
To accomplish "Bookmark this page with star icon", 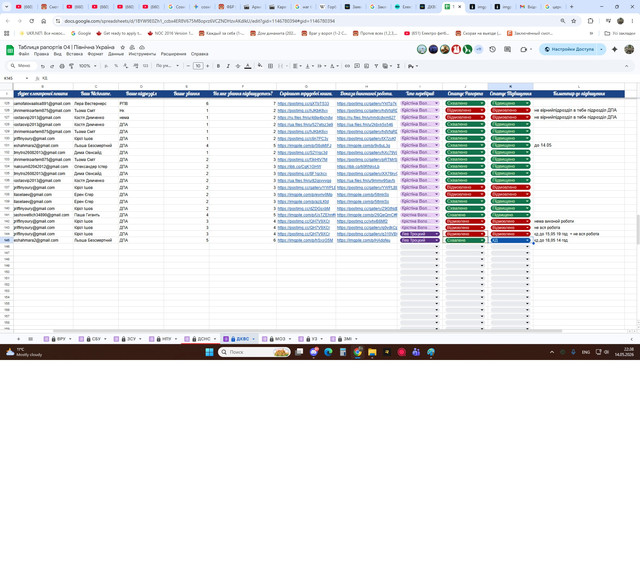I will click(x=573, y=21).
